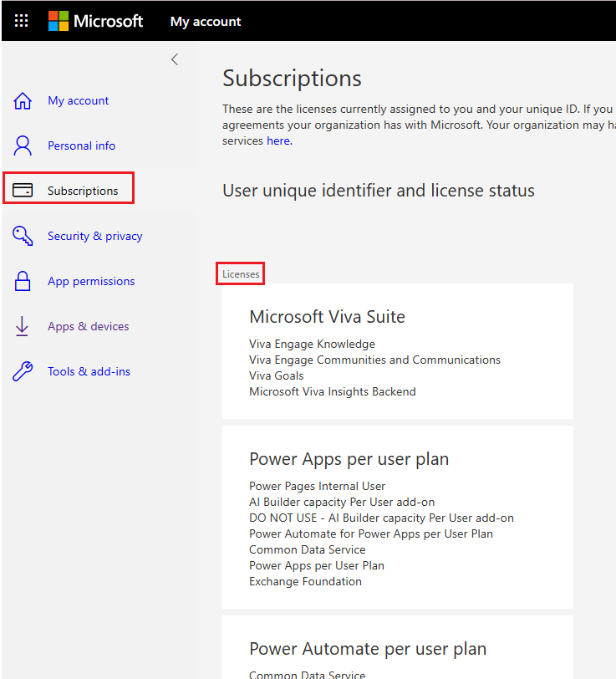Select the Exchange Foundation entry

(x=304, y=581)
